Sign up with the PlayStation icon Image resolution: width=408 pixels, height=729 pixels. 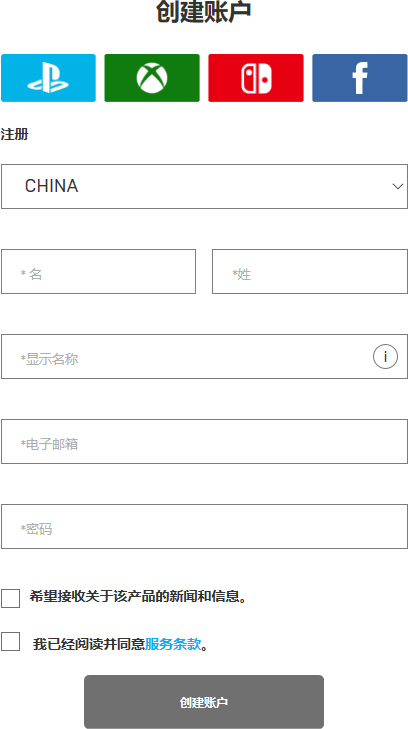[x=48, y=78]
